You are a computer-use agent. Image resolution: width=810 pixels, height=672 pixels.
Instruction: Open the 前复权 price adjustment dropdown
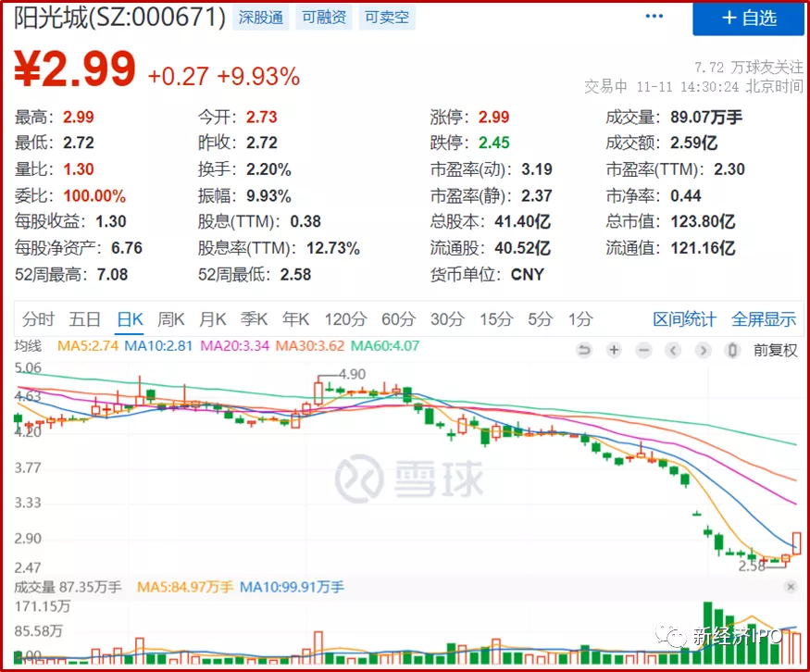coord(776,351)
